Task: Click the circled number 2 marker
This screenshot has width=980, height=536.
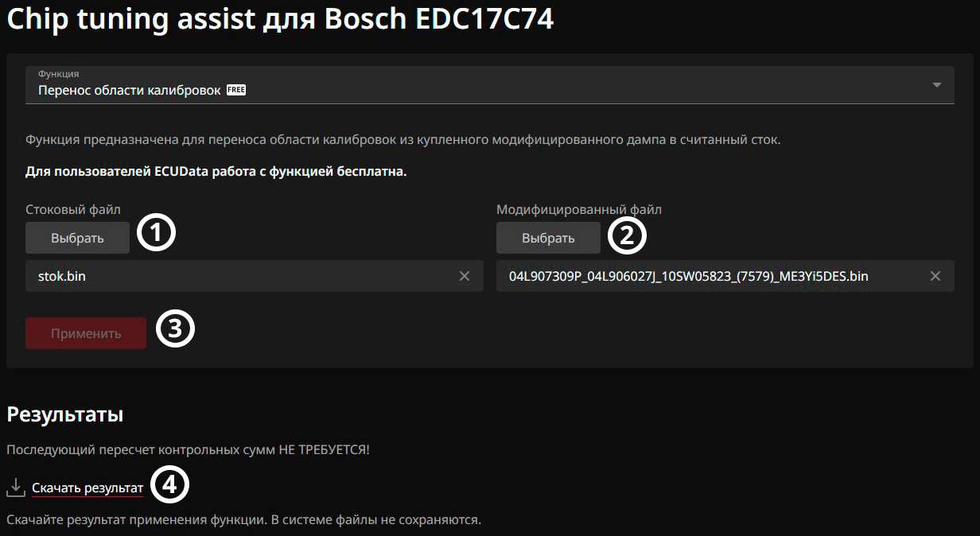Action: [627, 235]
